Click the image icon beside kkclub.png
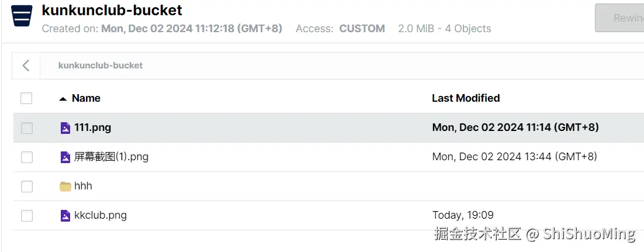Image resolution: width=644 pixels, height=252 pixels. (65, 216)
